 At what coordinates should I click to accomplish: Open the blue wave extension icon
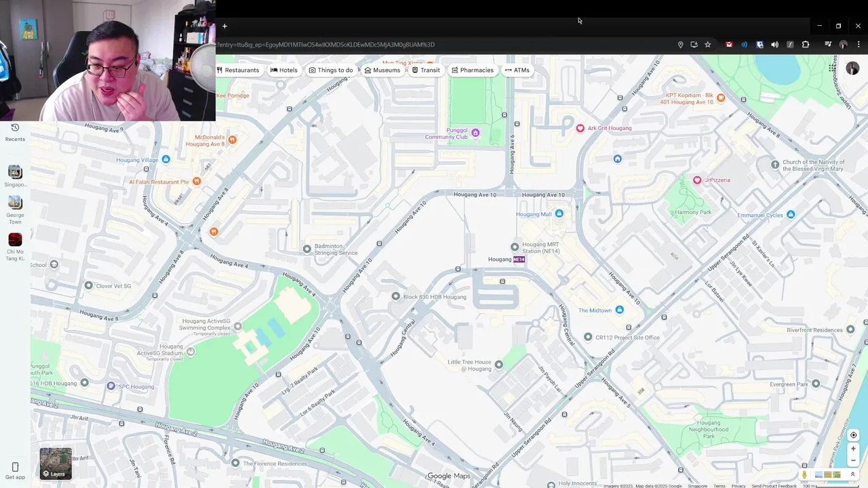click(744, 45)
